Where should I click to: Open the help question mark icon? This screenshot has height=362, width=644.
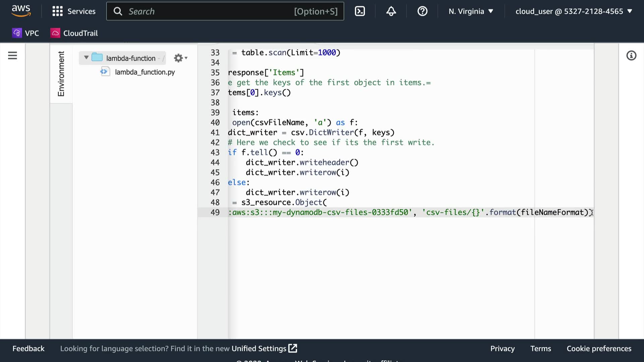coord(422,11)
